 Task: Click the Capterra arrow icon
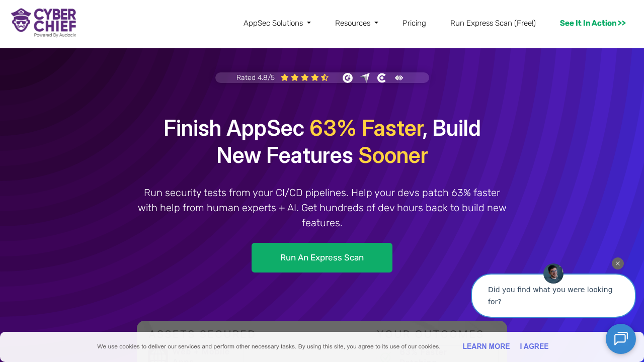tap(365, 78)
